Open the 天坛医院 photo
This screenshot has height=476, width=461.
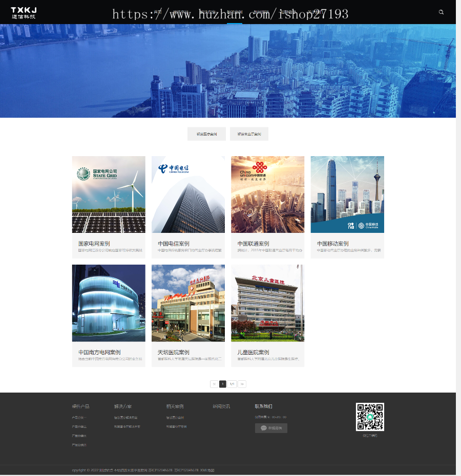coord(188,303)
